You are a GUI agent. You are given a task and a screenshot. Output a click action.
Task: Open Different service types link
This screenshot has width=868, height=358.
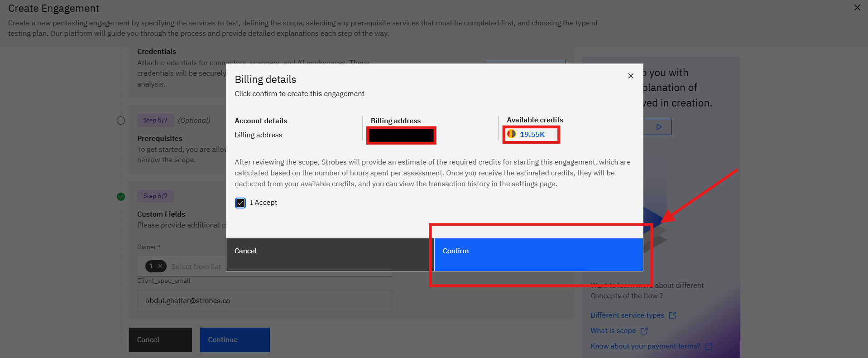627,315
